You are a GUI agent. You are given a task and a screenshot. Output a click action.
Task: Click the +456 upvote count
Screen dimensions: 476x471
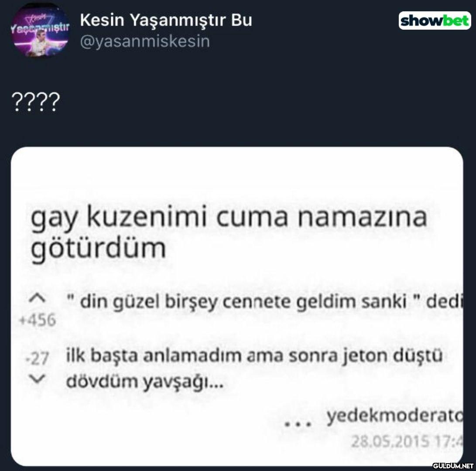38,320
